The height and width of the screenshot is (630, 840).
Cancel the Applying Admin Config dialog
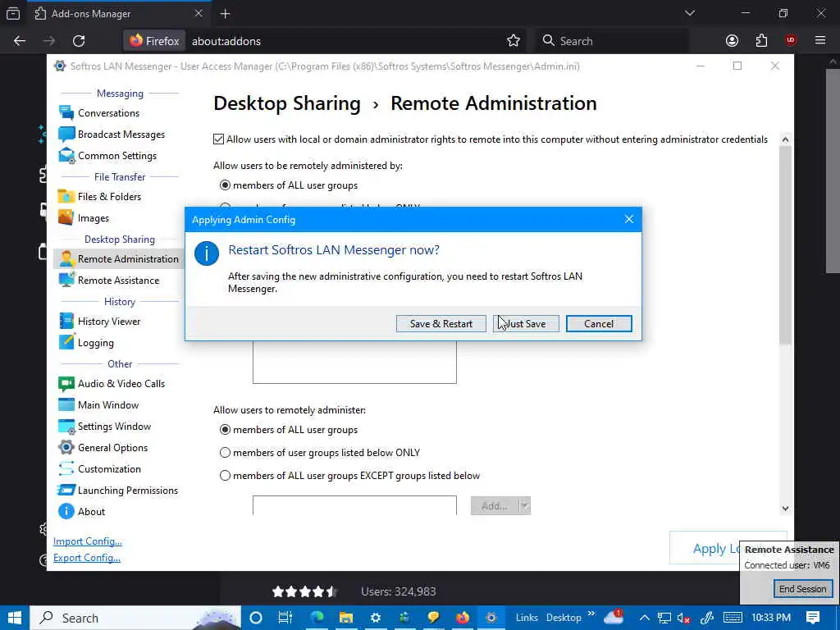[x=599, y=323]
